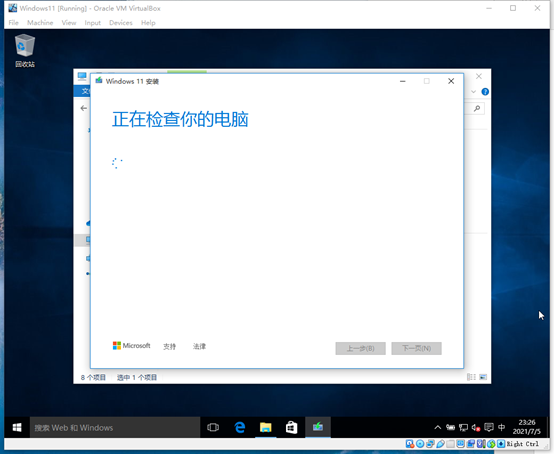Open the Action Center notification icon

[489, 428]
